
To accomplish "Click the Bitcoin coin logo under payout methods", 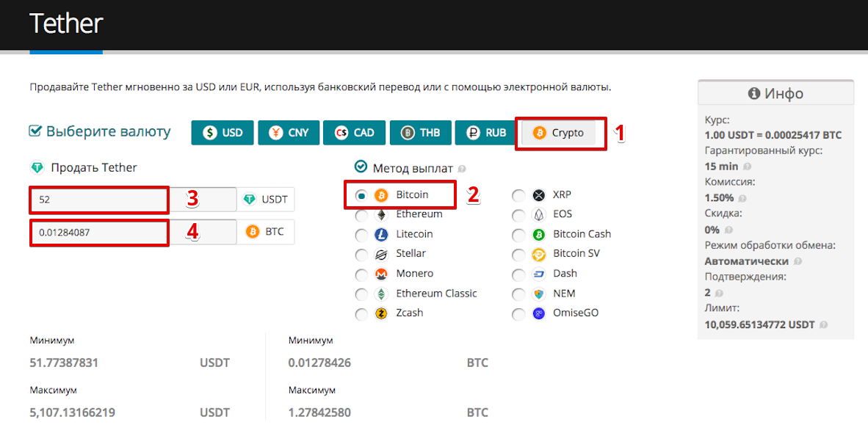I will (x=381, y=194).
